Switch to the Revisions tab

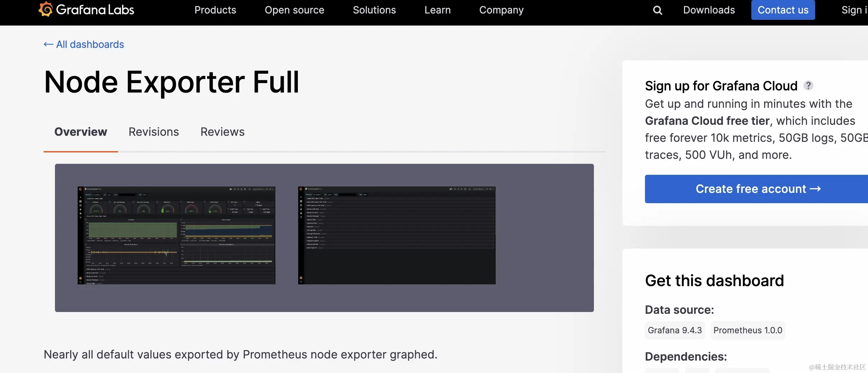click(x=154, y=132)
